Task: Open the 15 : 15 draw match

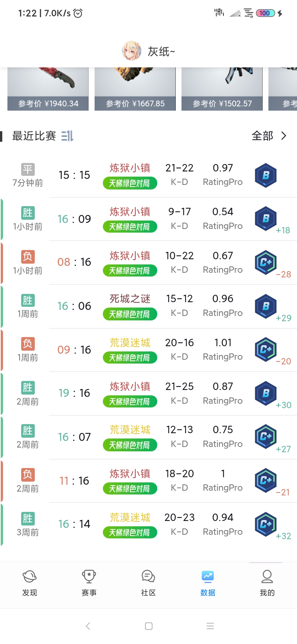Action: click(148, 175)
